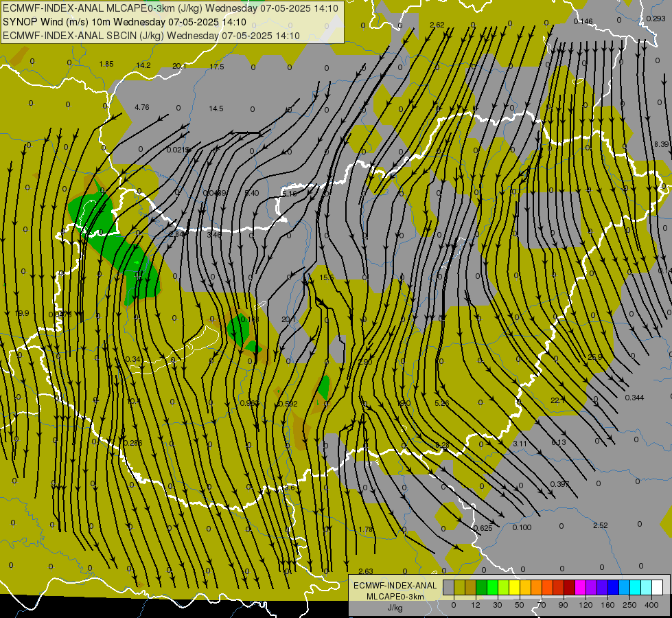
Task: Select the lime legend swatch right of 30
Action: 503,588
